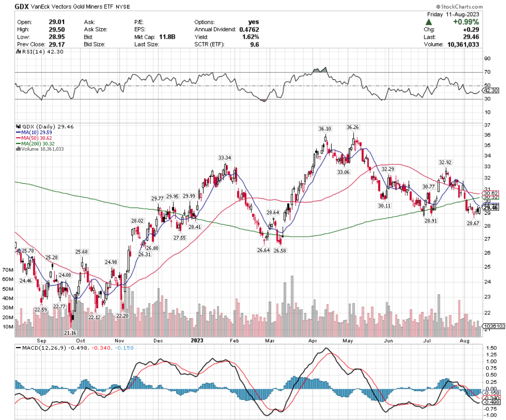Click the candlestick icon beside GDX (Daily)
506x420 pixels.
tap(18, 127)
